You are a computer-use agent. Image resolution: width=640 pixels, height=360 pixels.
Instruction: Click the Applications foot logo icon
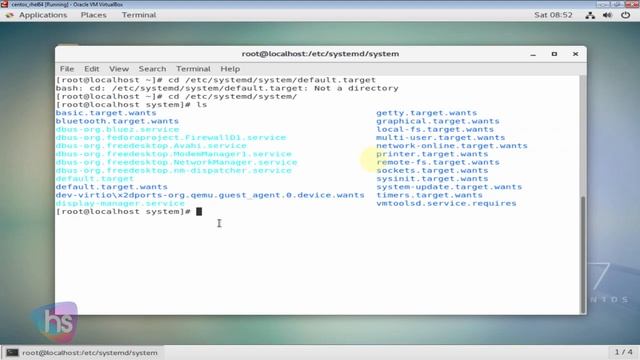pyautogui.click(x=10, y=15)
